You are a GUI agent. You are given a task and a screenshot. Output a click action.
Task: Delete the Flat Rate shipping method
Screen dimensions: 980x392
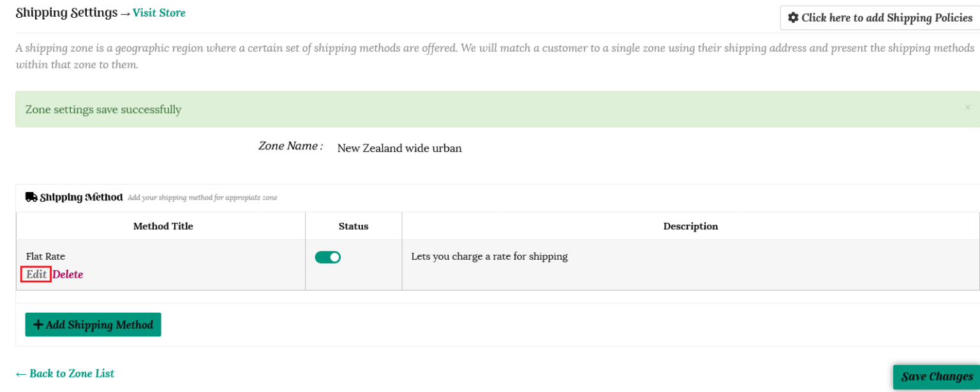(68, 275)
